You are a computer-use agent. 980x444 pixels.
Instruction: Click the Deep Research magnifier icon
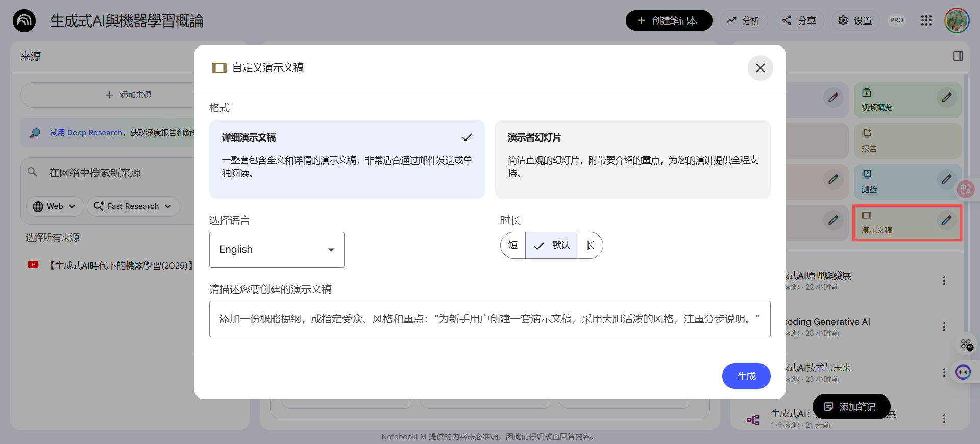coord(35,133)
